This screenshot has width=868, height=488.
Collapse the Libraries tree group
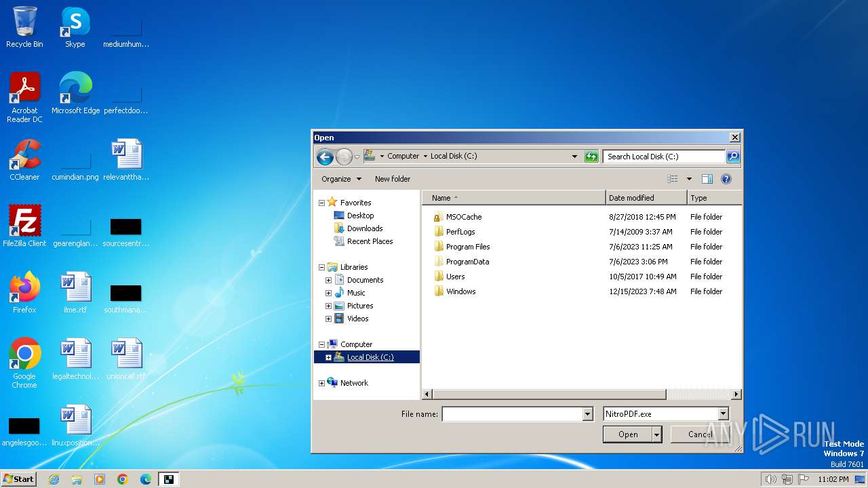tap(321, 267)
